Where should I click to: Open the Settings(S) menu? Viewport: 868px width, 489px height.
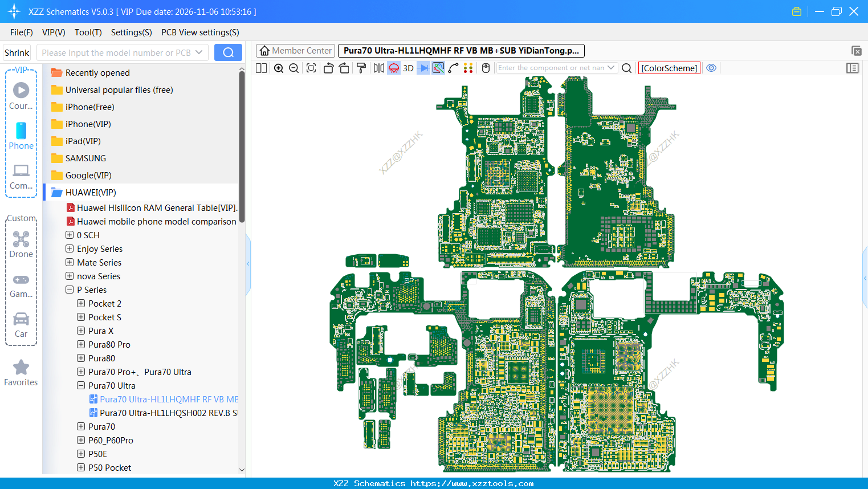pyautogui.click(x=132, y=32)
